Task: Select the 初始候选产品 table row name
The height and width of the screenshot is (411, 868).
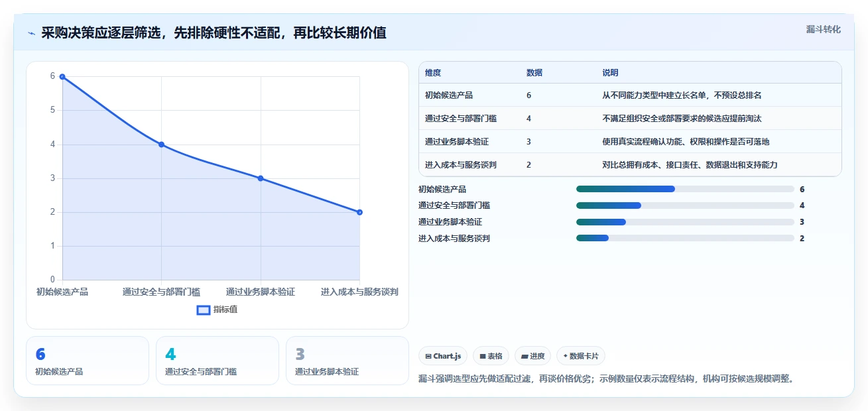Action: pos(449,95)
